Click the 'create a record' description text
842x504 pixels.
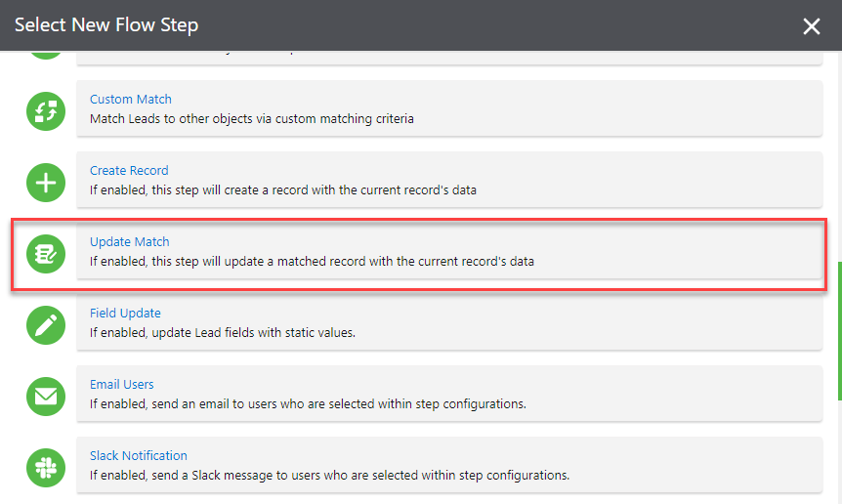283,190
